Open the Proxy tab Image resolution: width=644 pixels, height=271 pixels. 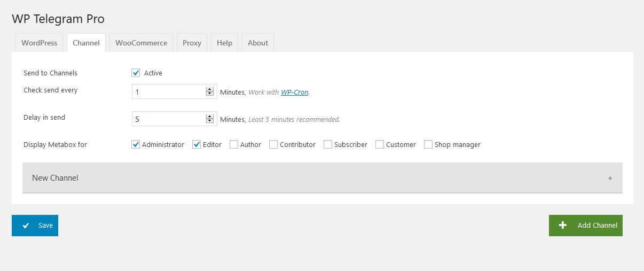click(192, 43)
